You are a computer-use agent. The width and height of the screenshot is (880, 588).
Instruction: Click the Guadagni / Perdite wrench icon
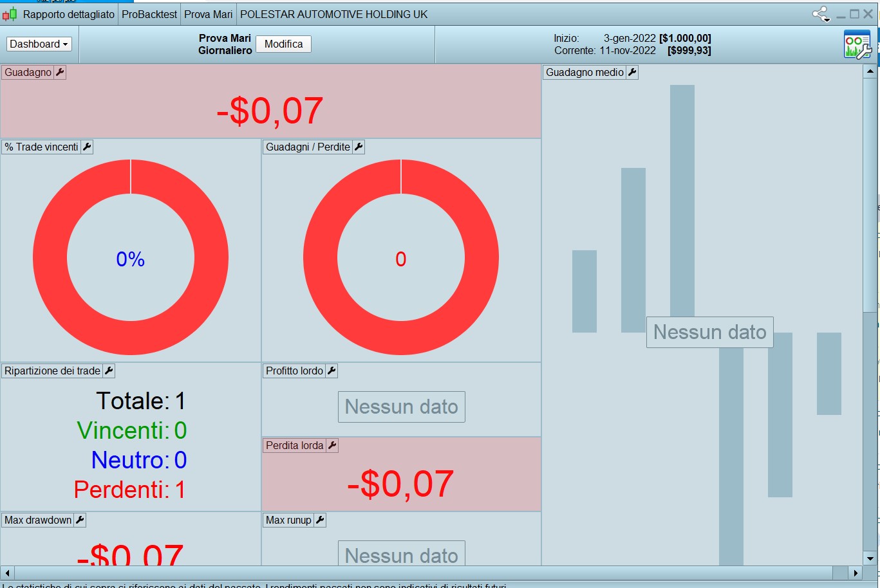[359, 147]
